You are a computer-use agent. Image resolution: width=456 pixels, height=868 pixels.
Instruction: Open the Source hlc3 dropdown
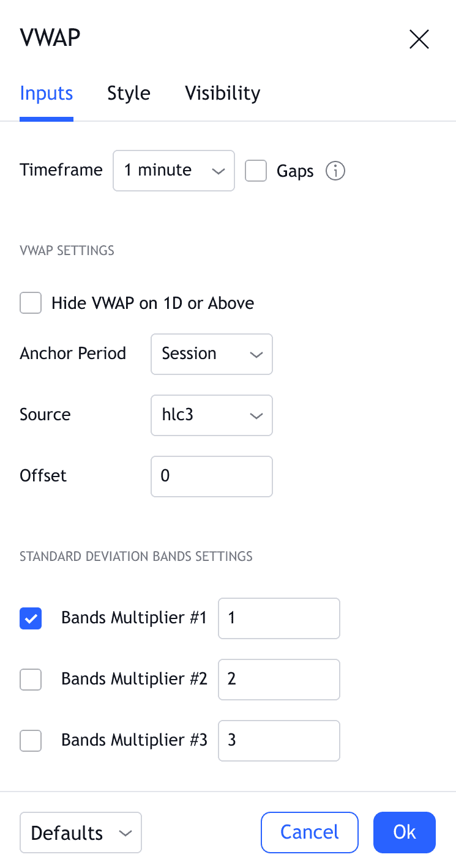[211, 415]
